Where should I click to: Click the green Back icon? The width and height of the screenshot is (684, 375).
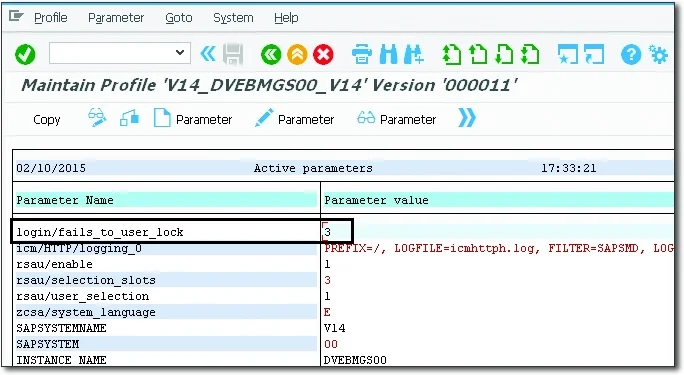point(271,55)
